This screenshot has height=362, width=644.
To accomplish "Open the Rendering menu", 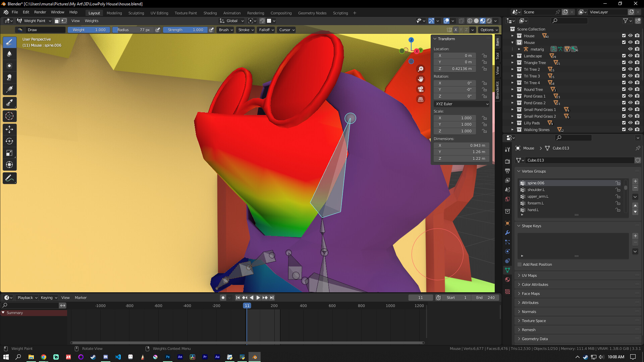I will tap(256, 13).
